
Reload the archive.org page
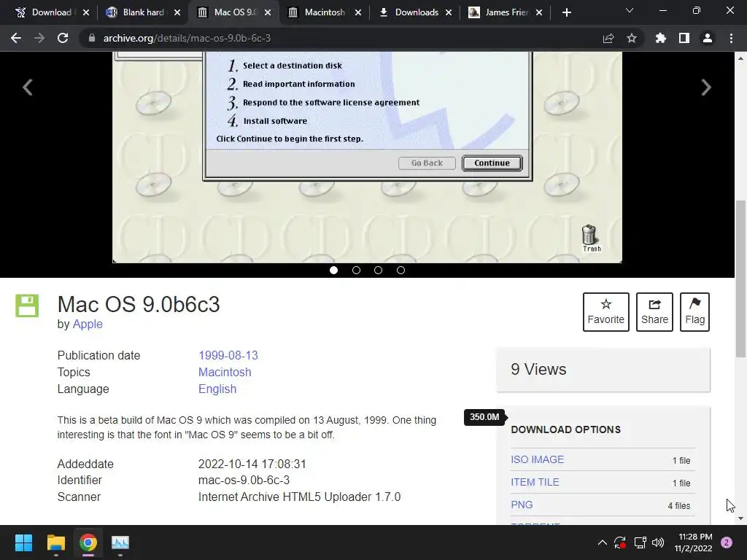tap(63, 38)
